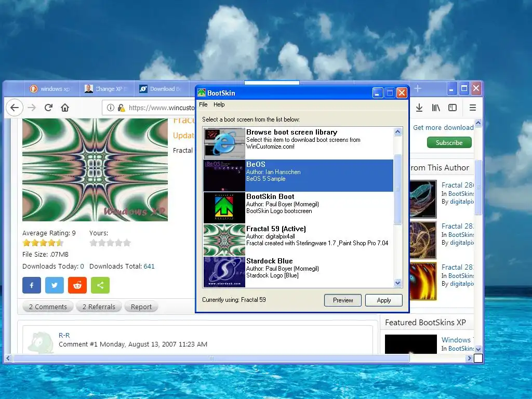The height and width of the screenshot is (399, 532).
Task: Click the R-R commenter avatar
Action: tap(41, 343)
